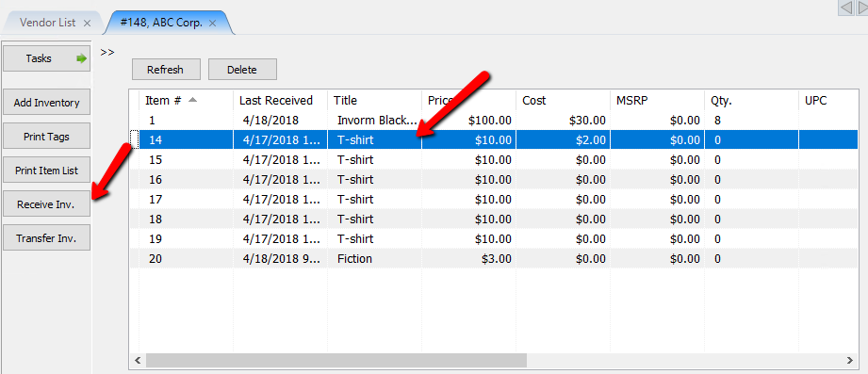Sort by Qty. column header

[x=751, y=101]
